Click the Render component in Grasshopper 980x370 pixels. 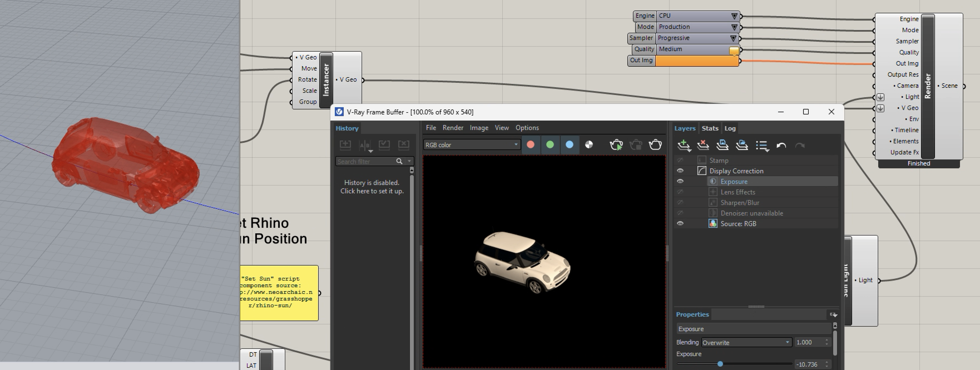click(927, 86)
